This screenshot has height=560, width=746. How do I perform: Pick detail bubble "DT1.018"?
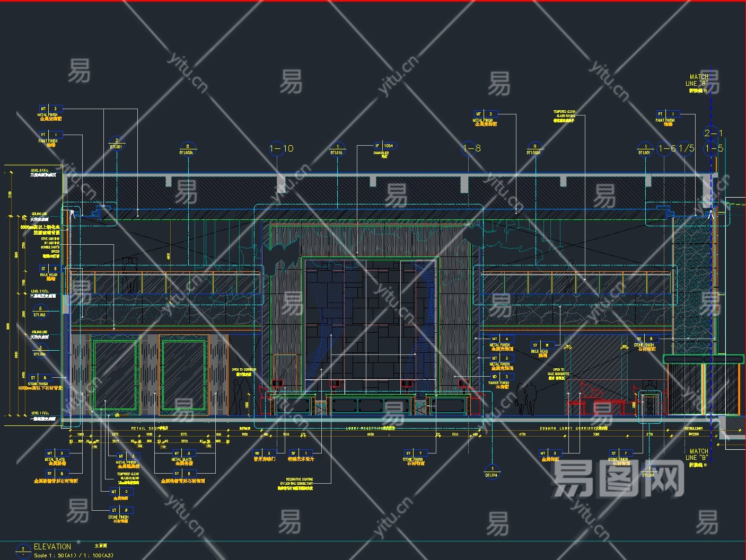pos(648,472)
